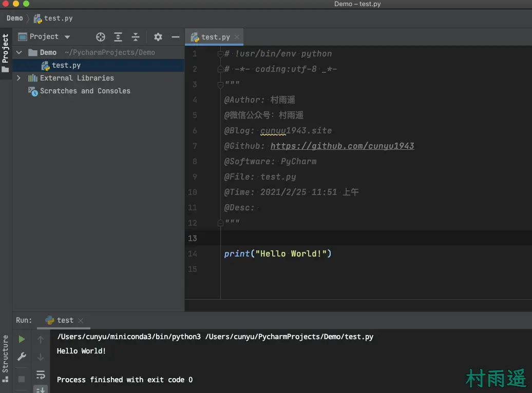The image size is (532, 393).
Task: Close the test.py editor tab
Action: [x=237, y=37]
